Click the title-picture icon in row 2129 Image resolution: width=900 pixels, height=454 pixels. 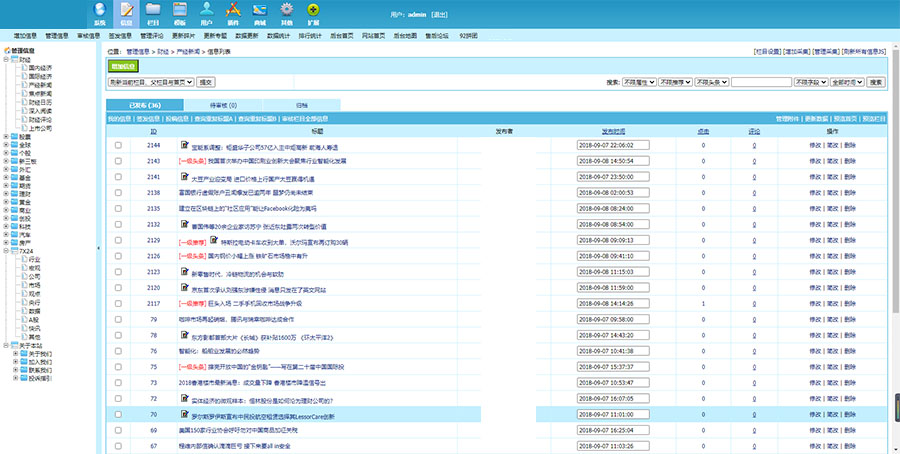click(x=214, y=240)
